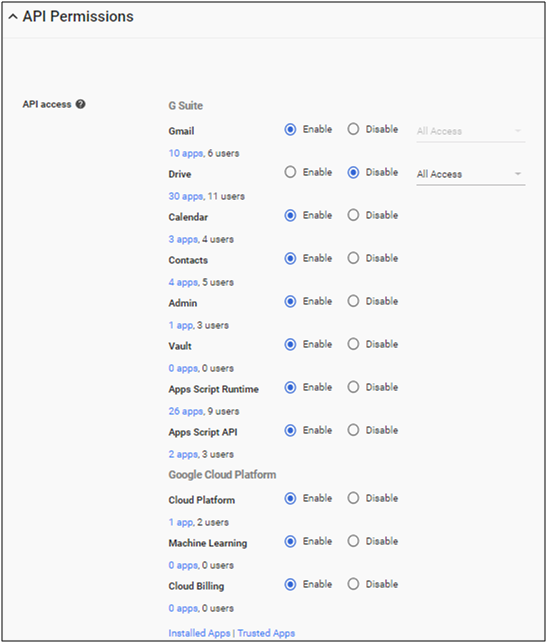The image size is (548, 643).
Task: Select Disable for Drive
Action: (x=353, y=172)
